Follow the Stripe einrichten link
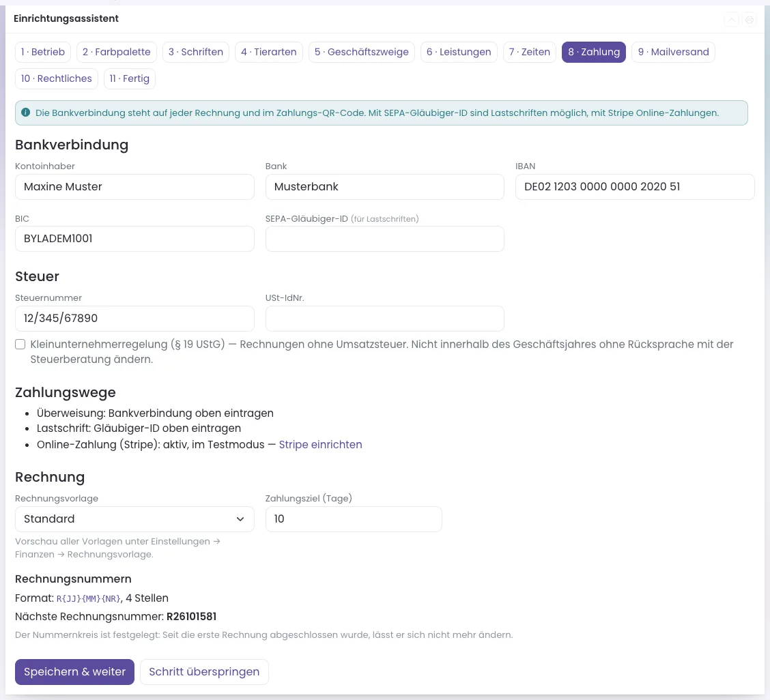This screenshot has width=770, height=700. (x=320, y=444)
